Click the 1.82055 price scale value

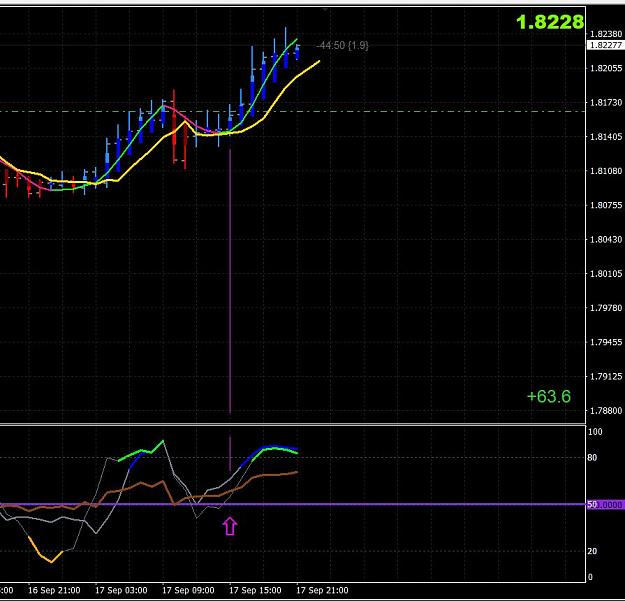tap(605, 68)
